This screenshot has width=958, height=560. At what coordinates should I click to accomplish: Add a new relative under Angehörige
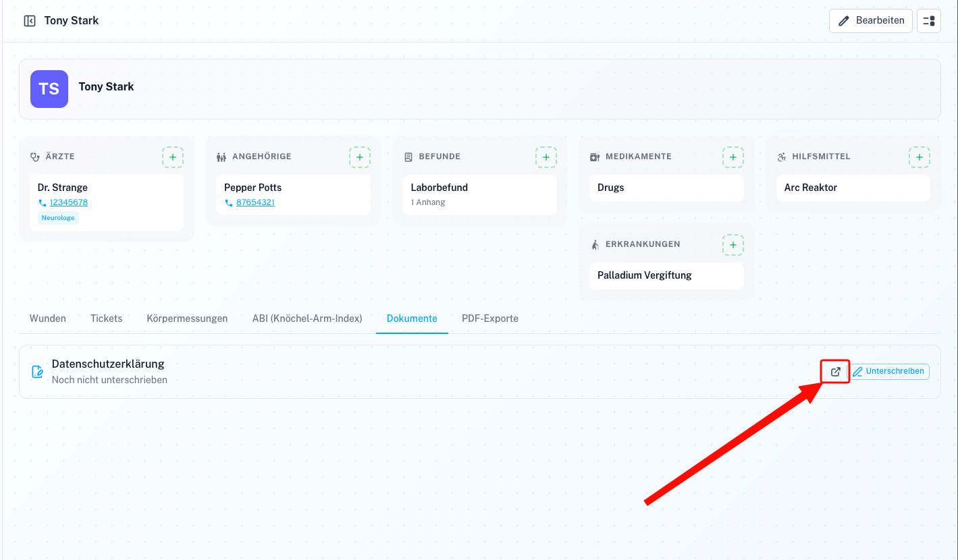pos(360,157)
